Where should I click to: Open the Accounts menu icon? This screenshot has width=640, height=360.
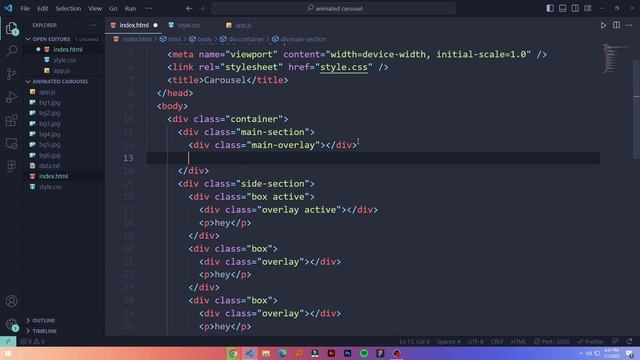[x=11, y=301]
